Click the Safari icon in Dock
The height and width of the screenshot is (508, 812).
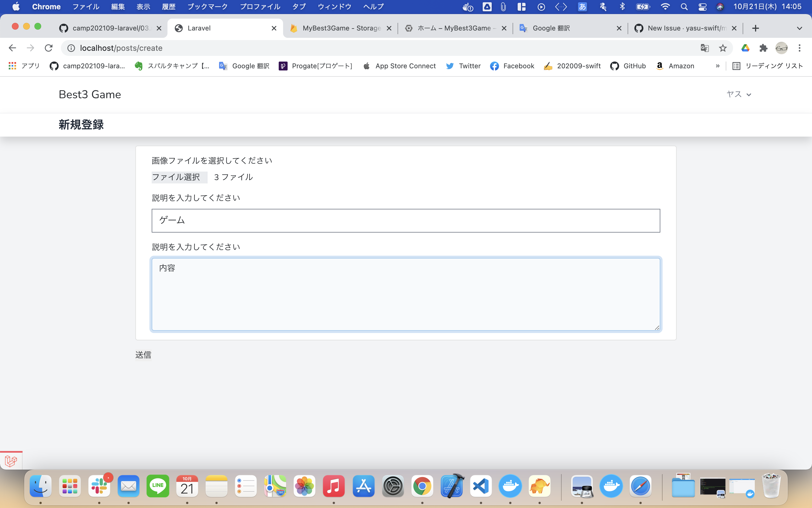pos(640,486)
